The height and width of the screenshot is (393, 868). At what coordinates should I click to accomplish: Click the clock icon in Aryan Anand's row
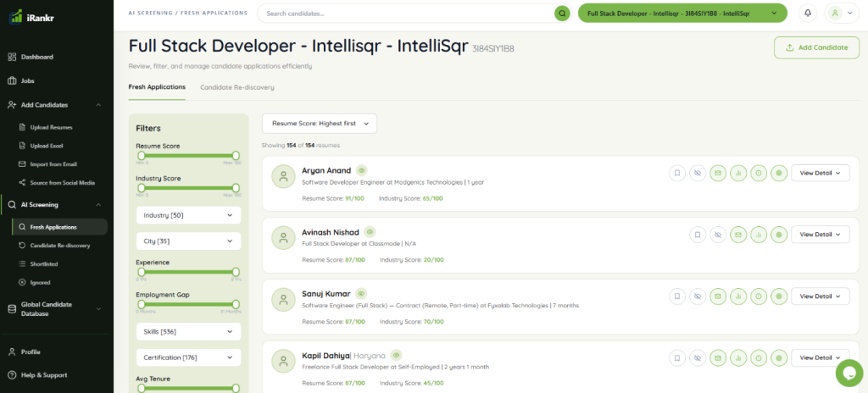(759, 173)
